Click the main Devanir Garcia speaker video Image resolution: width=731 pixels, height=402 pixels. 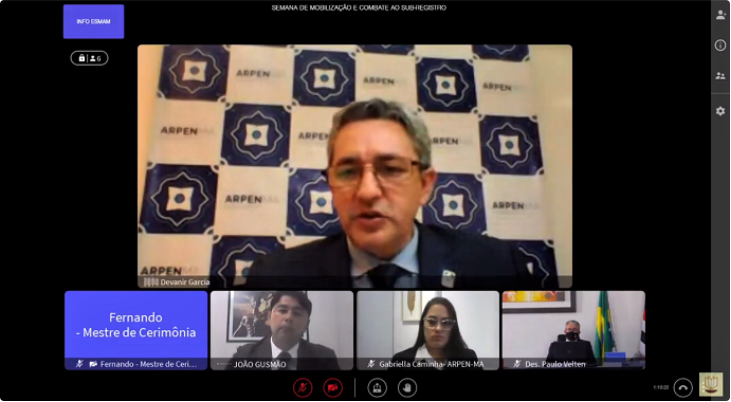[355, 166]
